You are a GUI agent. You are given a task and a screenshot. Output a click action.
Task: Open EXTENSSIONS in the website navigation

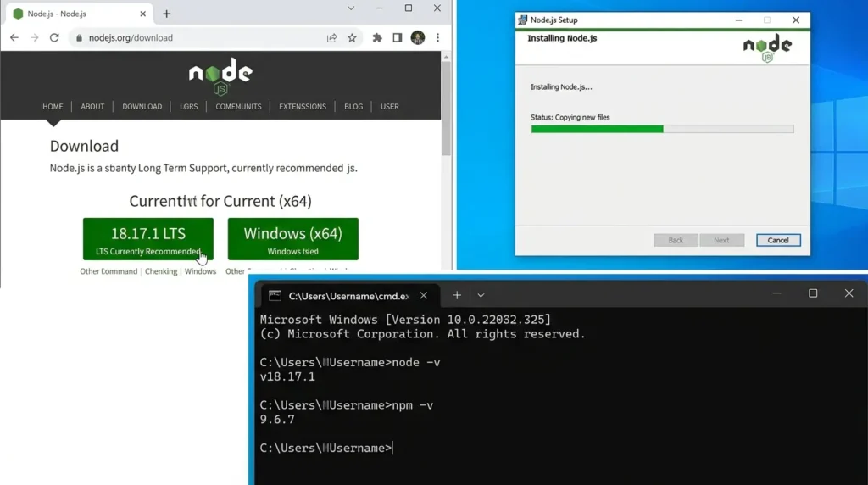coord(303,106)
